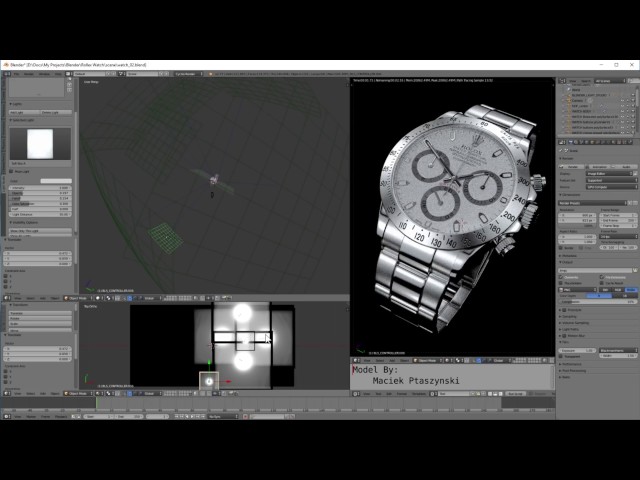
Task: Open the Render menu in top bar
Action: [29, 74]
